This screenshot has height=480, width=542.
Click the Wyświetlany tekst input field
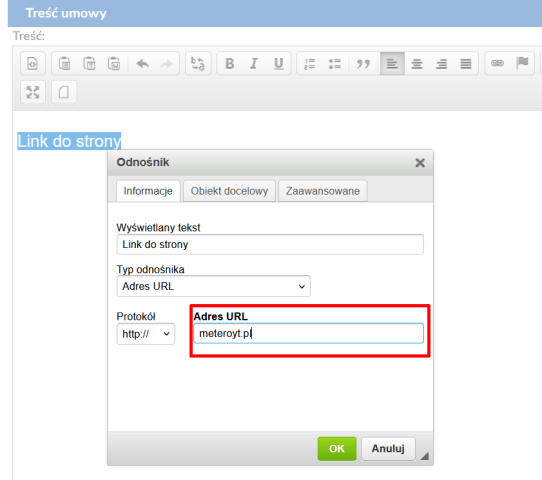point(270,244)
